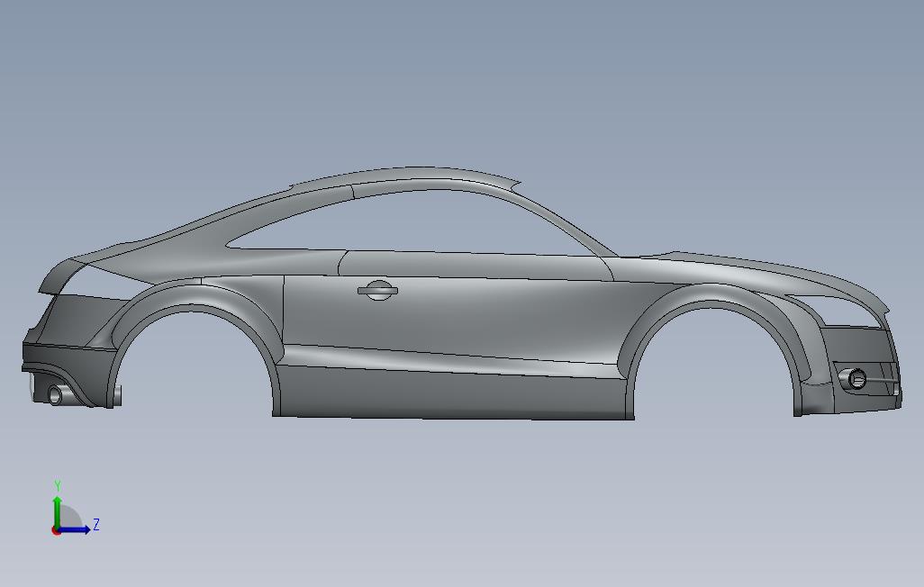
Task: Select the rear exhaust pipe opening
Action: [x=56, y=394]
